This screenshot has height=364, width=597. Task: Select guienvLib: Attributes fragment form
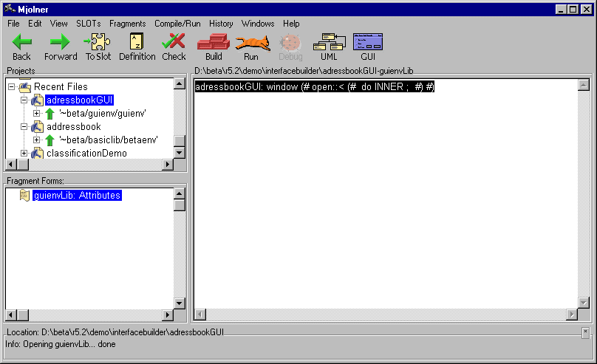(x=77, y=196)
